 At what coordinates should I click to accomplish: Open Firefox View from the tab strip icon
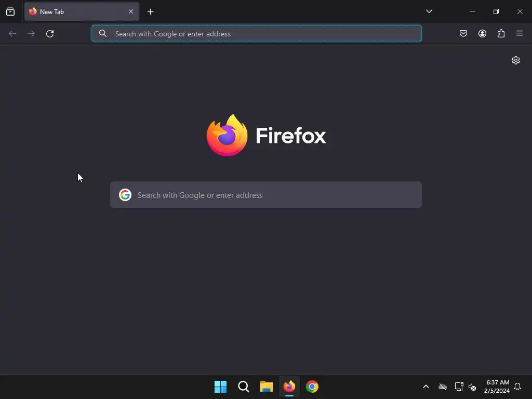[x=10, y=11]
